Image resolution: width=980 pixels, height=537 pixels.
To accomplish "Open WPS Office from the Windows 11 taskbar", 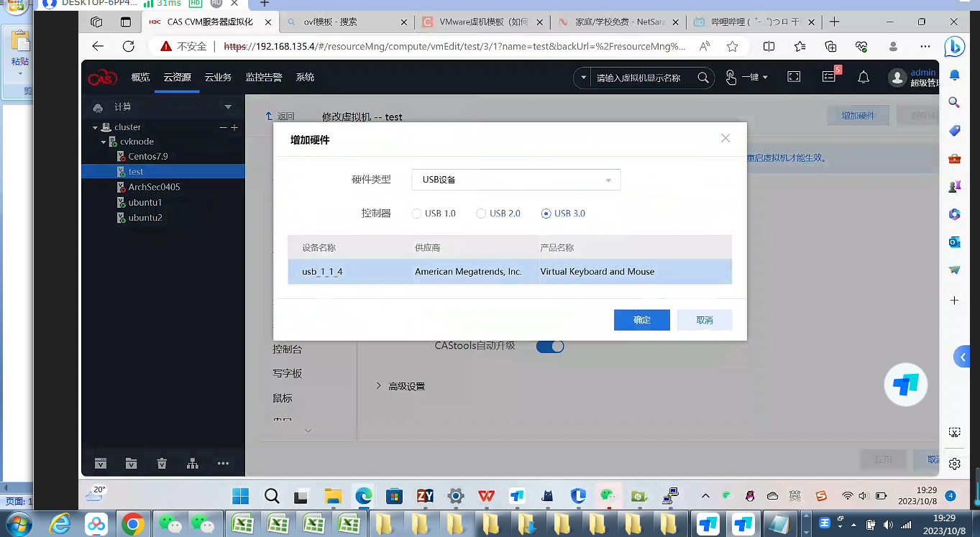I will (x=486, y=496).
